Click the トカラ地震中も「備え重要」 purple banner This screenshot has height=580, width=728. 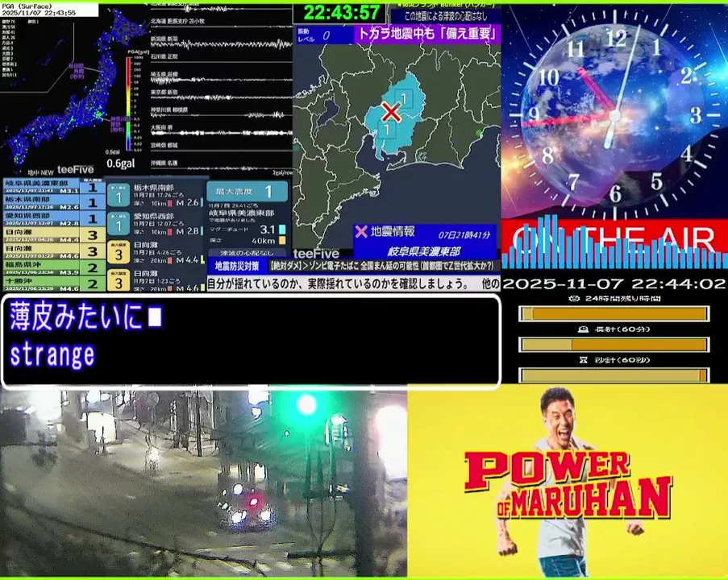(x=427, y=35)
